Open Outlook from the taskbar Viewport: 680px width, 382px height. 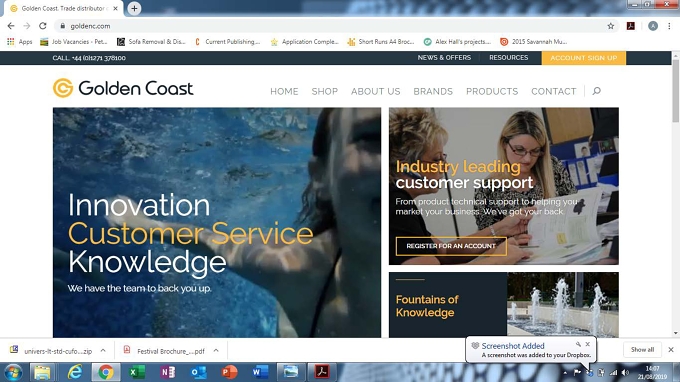pyautogui.click(x=199, y=372)
